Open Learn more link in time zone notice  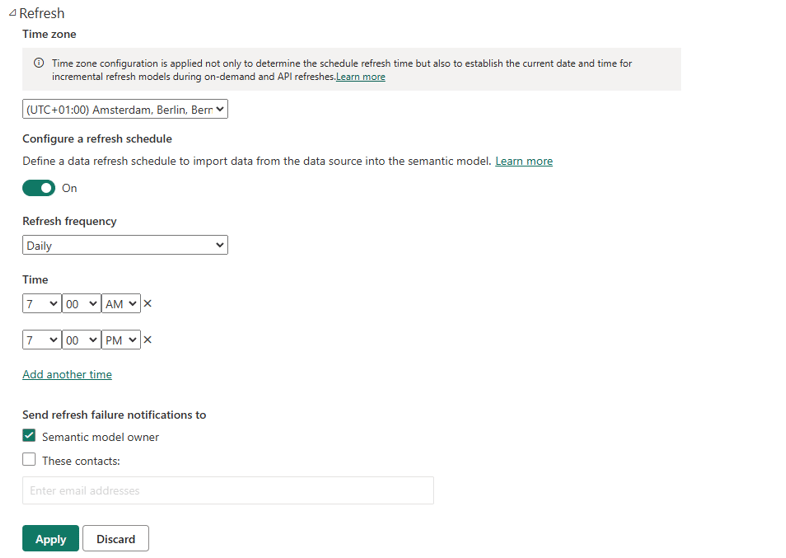click(360, 77)
